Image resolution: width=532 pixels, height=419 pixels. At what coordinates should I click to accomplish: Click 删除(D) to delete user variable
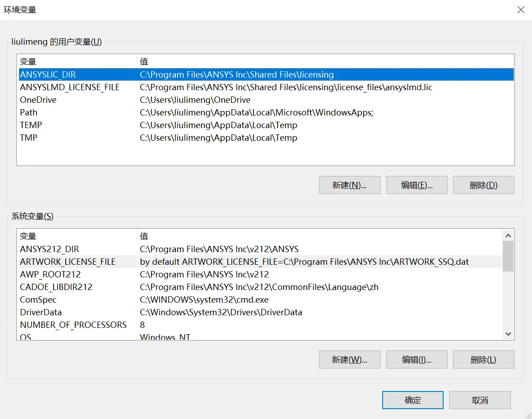(x=483, y=185)
